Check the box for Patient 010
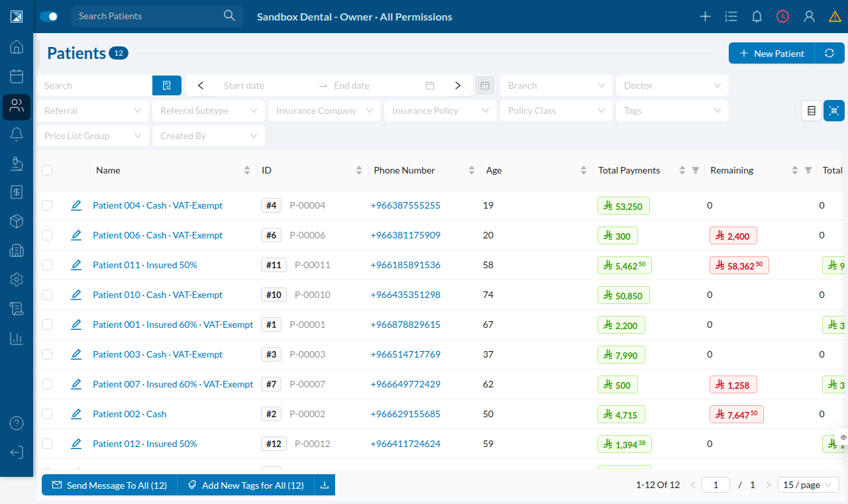 (x=47, y=295)
